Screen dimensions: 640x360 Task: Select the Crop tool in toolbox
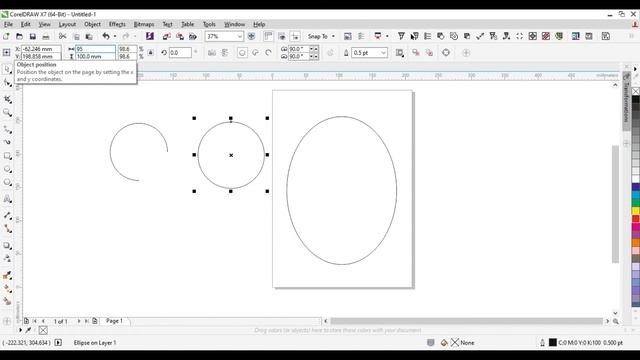[x=7, y=99]
